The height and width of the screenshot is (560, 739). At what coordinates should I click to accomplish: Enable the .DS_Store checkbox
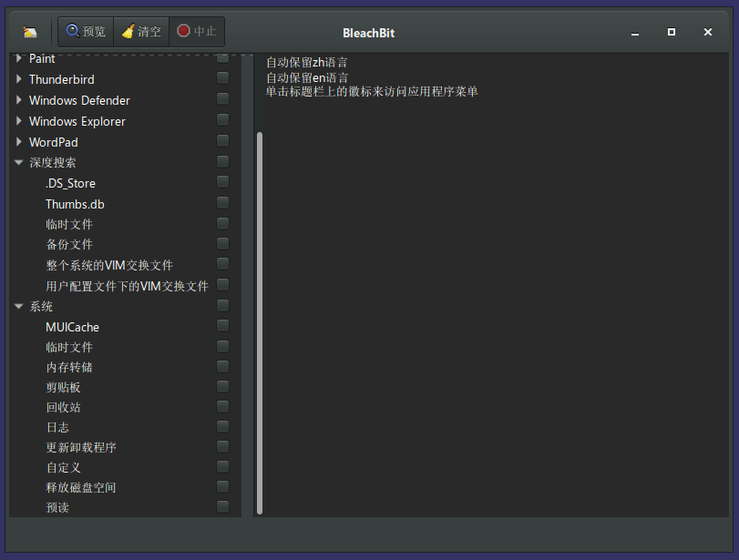pyautogui.click(x=223, y=182)
